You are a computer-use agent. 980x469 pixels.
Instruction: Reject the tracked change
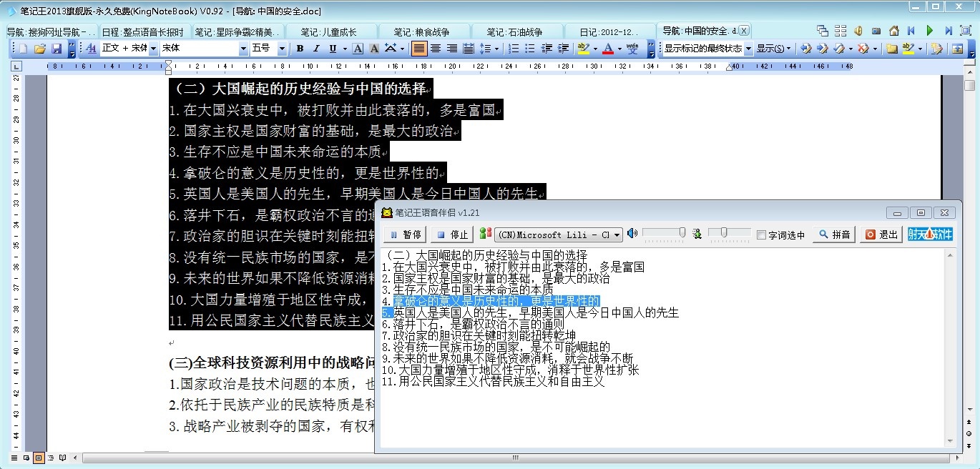(863, 49)
